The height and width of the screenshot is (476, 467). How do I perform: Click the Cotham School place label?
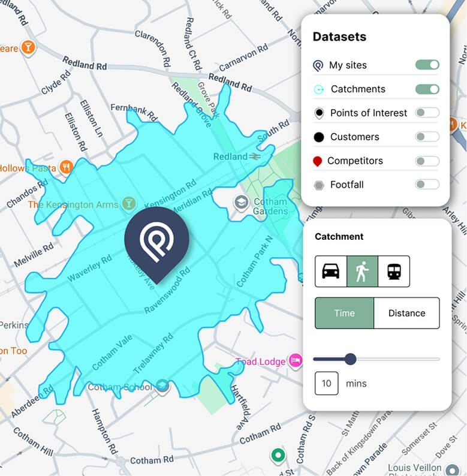pyautogui.click(x=120, y=387)
